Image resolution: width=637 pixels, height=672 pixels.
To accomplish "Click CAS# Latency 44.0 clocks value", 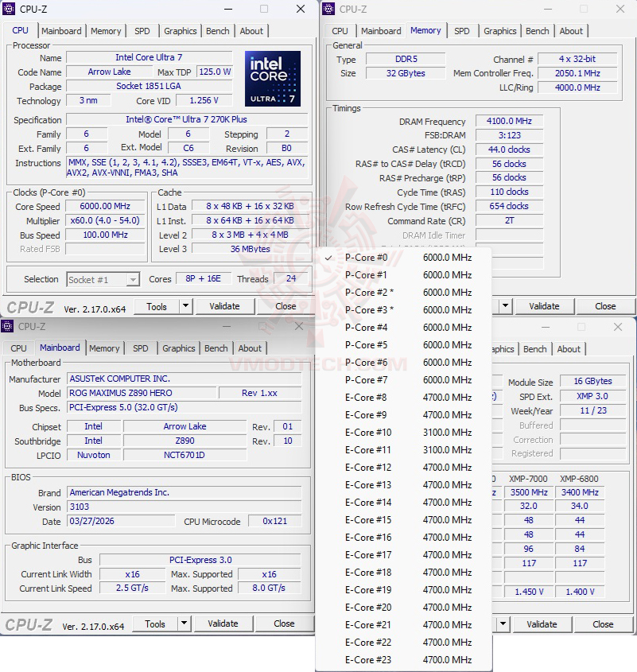I will coord(509,150).
